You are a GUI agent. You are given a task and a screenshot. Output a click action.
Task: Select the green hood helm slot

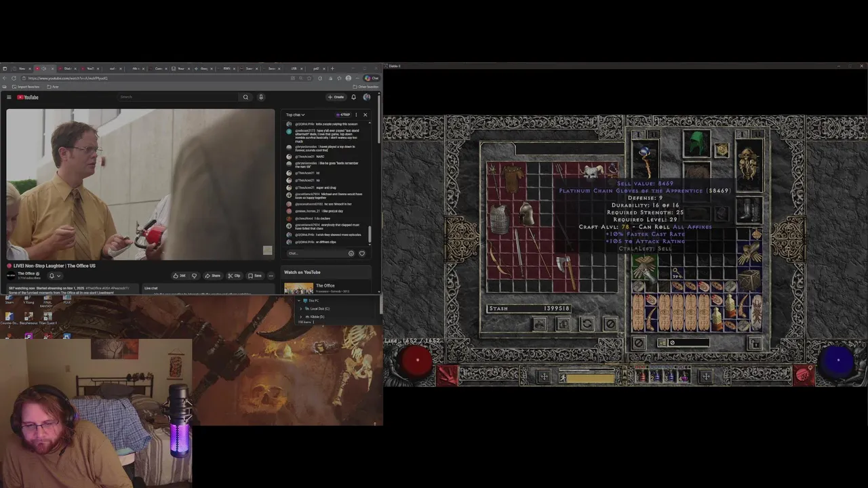click(696, 144)
